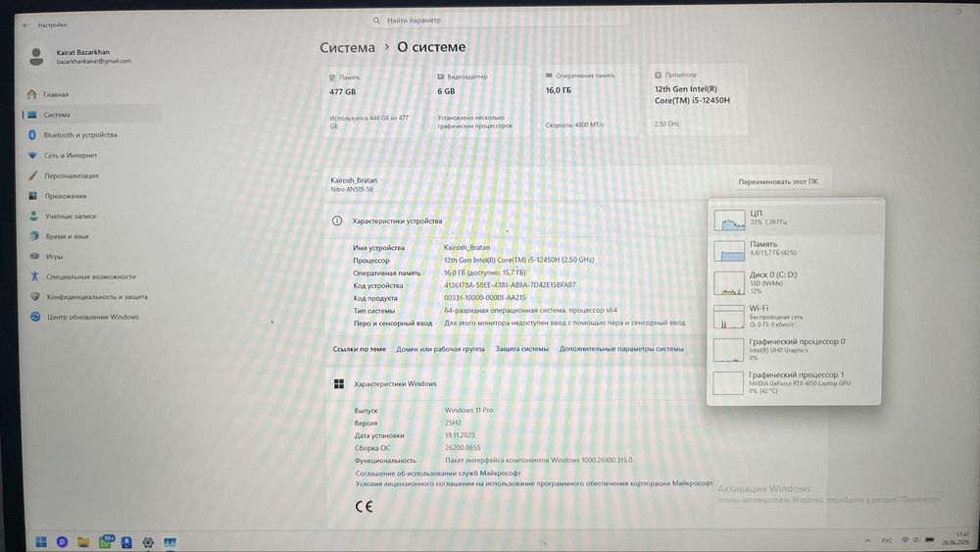Open Соглашение об использовании служб Майкрософт
Image resolution: width=980 pixels, height=552 pixels.
click(438, 474)
